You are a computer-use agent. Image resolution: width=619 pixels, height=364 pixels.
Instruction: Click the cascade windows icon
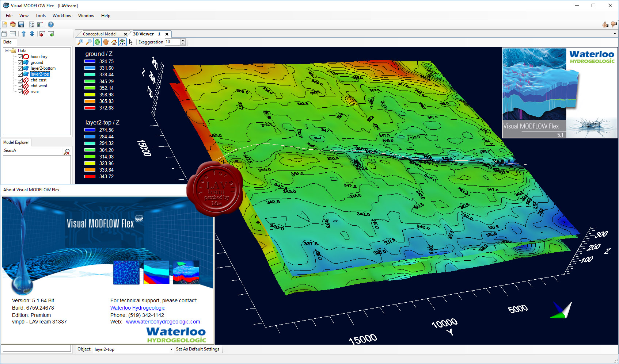(4, 34)
